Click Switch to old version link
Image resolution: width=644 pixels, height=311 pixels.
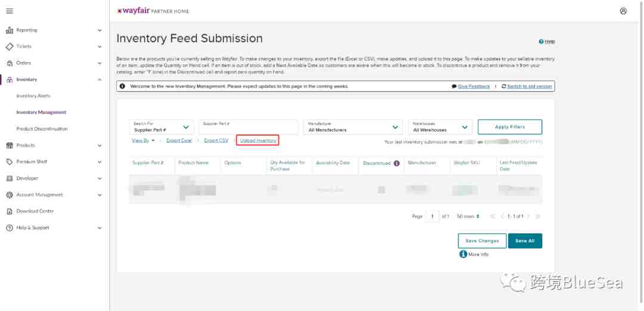tap(530, 87)
